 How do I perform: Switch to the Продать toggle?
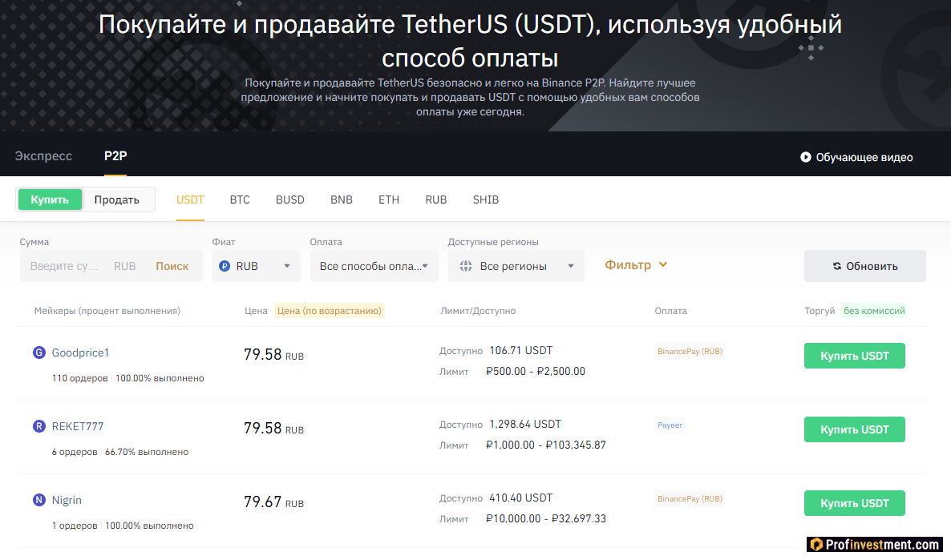[x=116, y=199]
